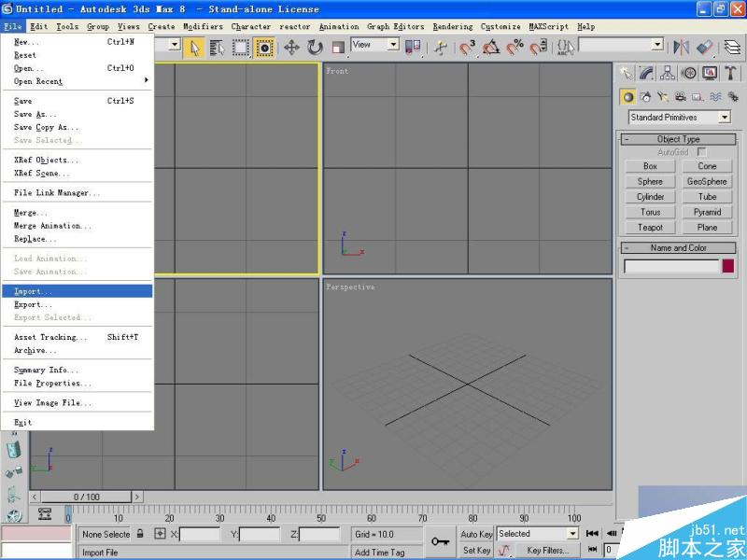Select Save As in File menu

coord(78,114)
